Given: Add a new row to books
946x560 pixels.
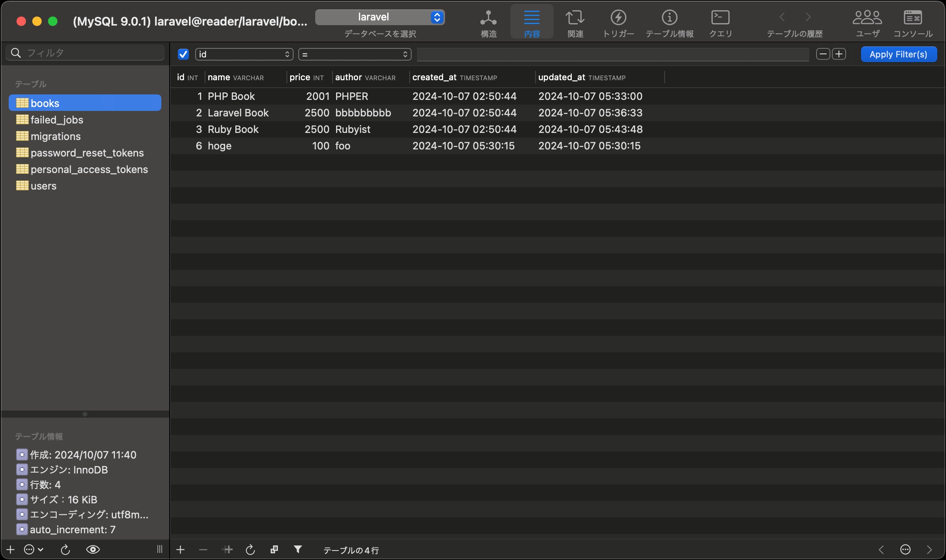Looking at the screenshot, I should (x=180, y=549).
